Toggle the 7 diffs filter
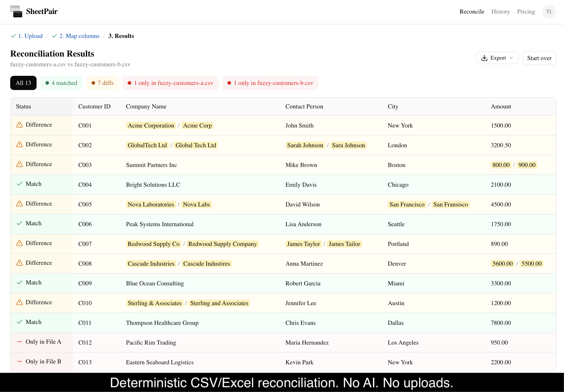 pos(102,83)
